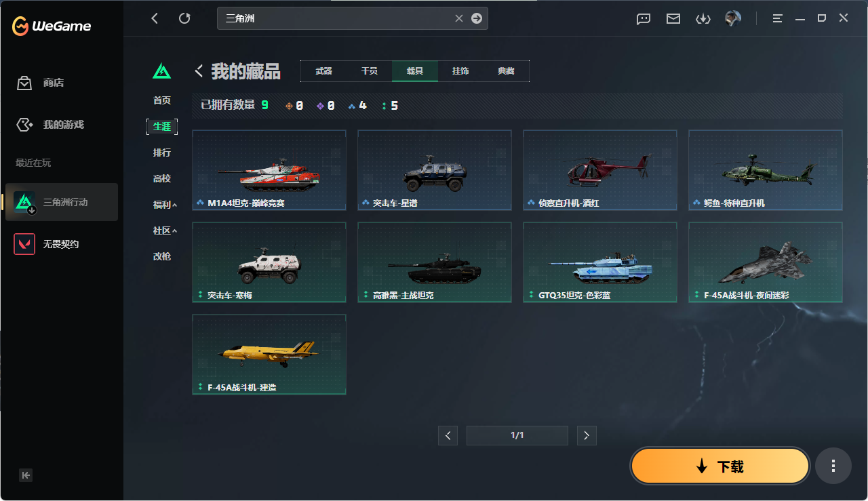Image resolution: width=868 pixels, height=501 pixels.
Task: Open the hamburger main menu
Action: point(778,18)
